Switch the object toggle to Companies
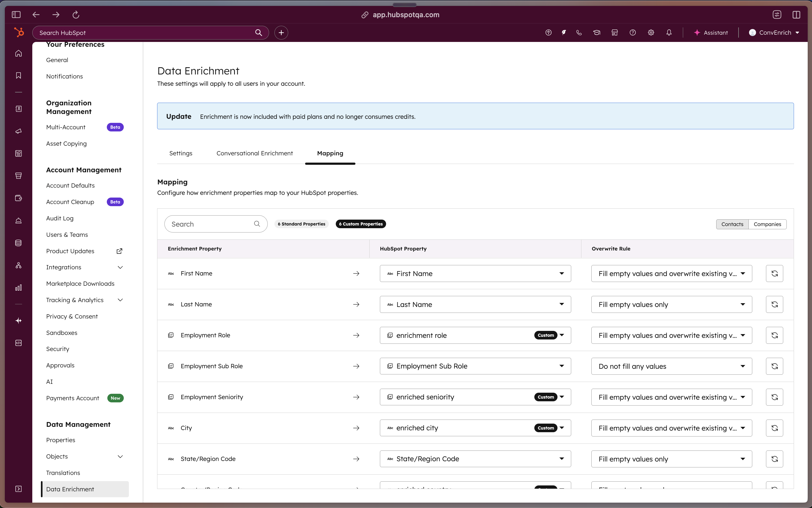Image resolution: width=812 pixels, height=508 pixels. [767, 224]
